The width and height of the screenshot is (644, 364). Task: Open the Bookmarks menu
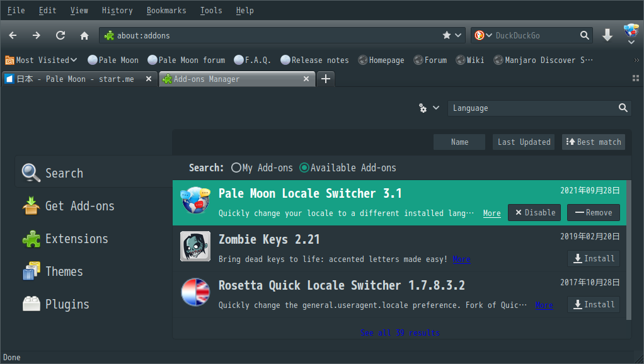166,10
